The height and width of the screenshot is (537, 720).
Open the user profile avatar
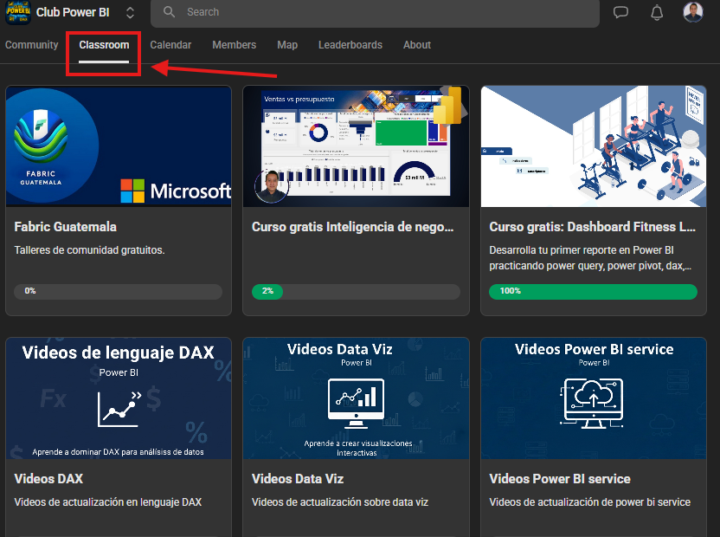[x=692, y=12]
